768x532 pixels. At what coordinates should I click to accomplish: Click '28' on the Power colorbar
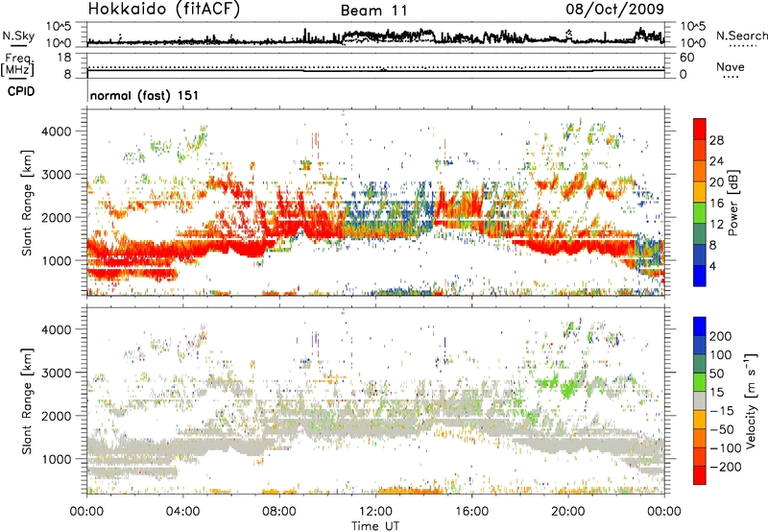pyautogui.click(x=716, y=140)
